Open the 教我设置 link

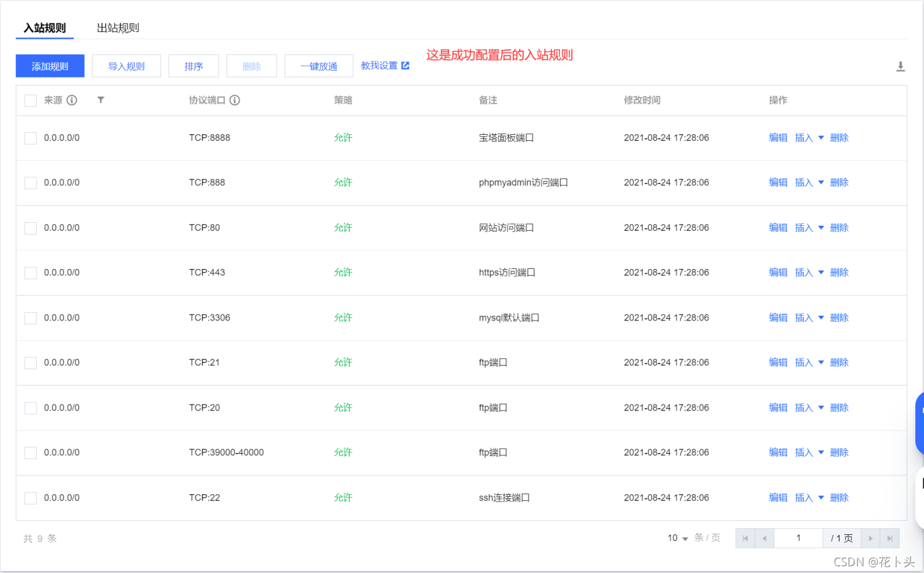[379, 66]
